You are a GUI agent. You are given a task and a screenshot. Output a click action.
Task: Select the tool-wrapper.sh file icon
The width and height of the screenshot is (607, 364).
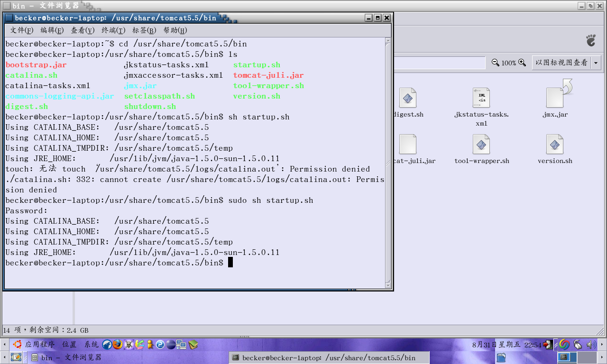coord(481,145)
